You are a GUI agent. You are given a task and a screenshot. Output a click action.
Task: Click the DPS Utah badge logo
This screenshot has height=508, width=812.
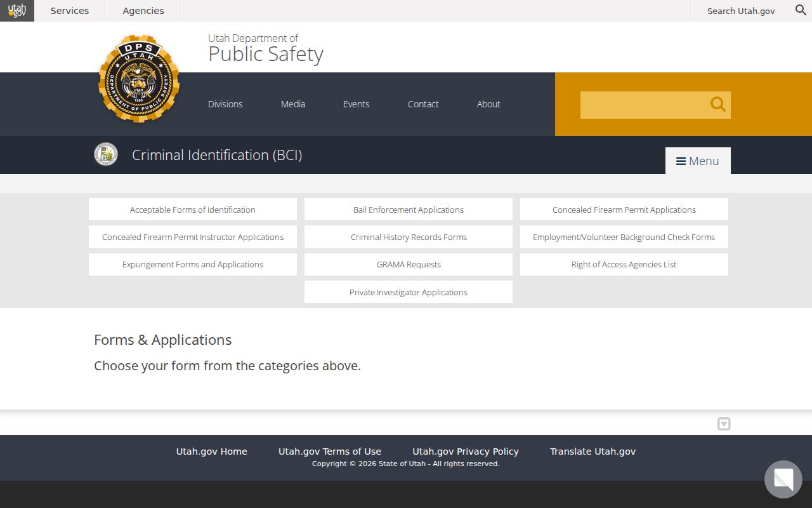139,79
